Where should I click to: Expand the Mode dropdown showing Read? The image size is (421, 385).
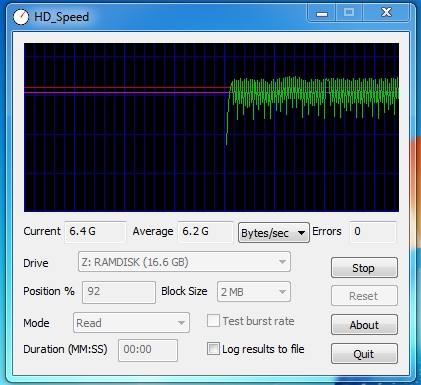131,323
